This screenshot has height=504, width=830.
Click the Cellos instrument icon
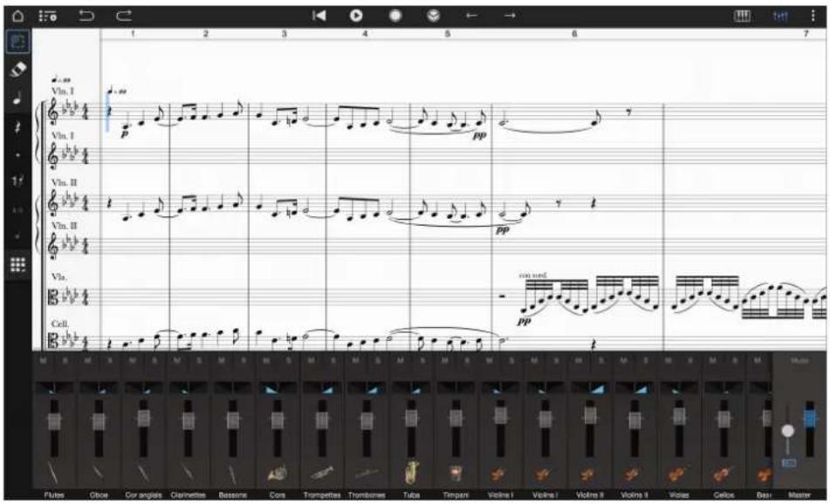724,474
